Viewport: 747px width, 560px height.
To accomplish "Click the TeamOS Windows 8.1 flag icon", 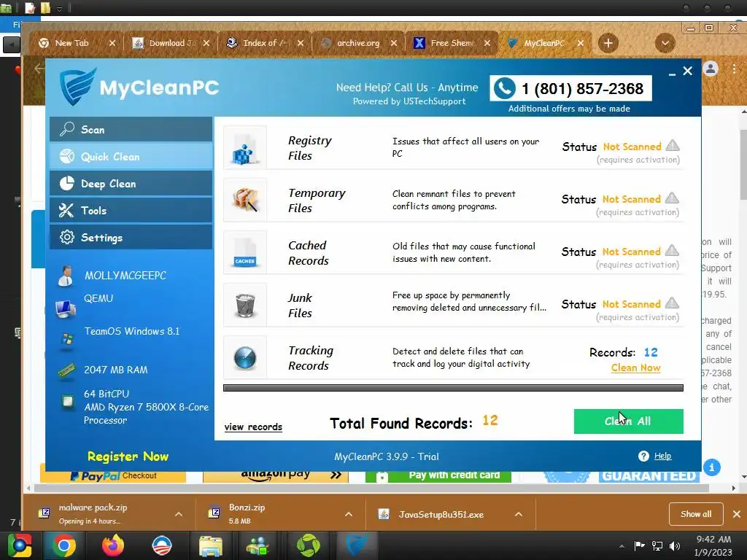I will [67, 340].
